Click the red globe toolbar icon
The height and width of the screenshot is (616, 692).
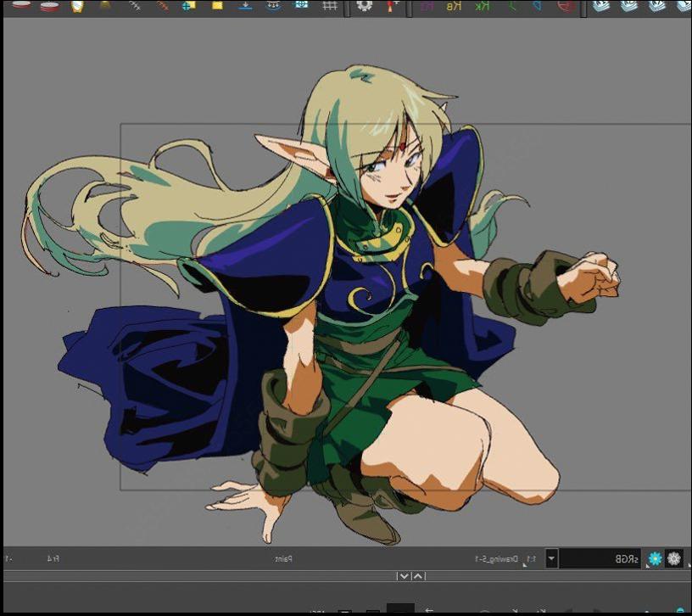tap(566, 5)
